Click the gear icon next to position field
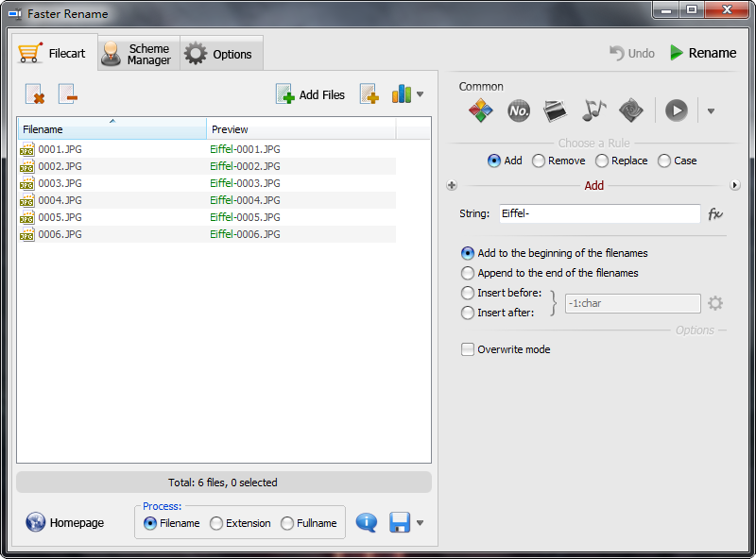The width and height of the screenshot is (756, 559). (x=715, y=303)
